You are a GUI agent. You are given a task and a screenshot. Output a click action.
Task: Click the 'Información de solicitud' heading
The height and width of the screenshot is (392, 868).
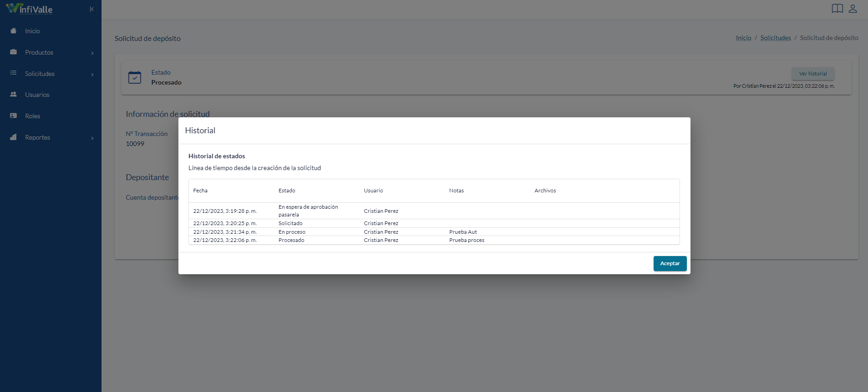pos(168,114)
